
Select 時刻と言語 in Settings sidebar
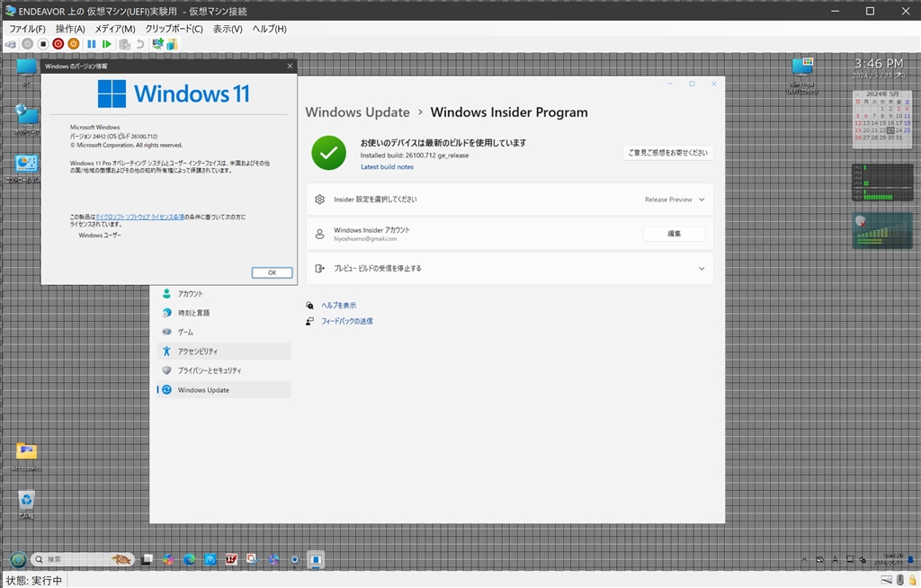coord(224,313)
